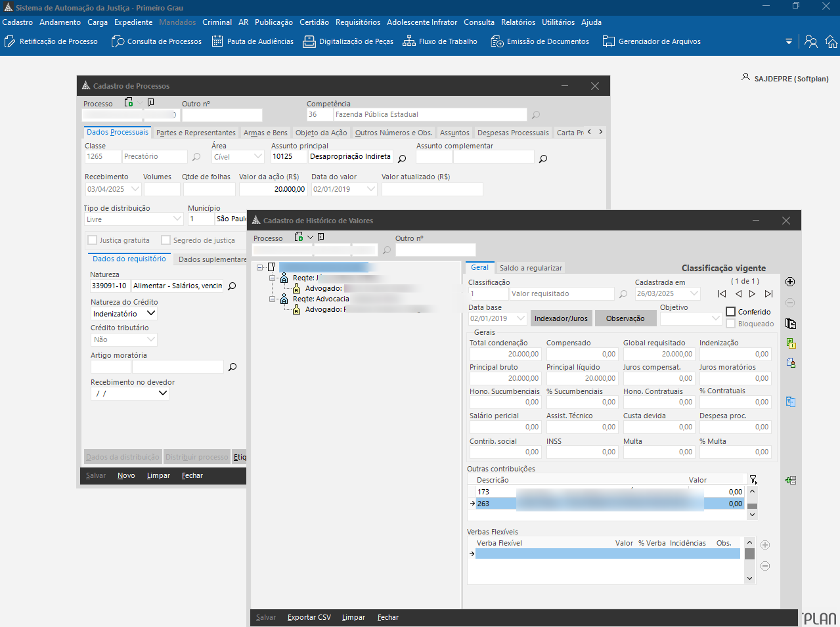
Task: Enable Justiça gratuita checkbox
Action: (x=93, y=240)
